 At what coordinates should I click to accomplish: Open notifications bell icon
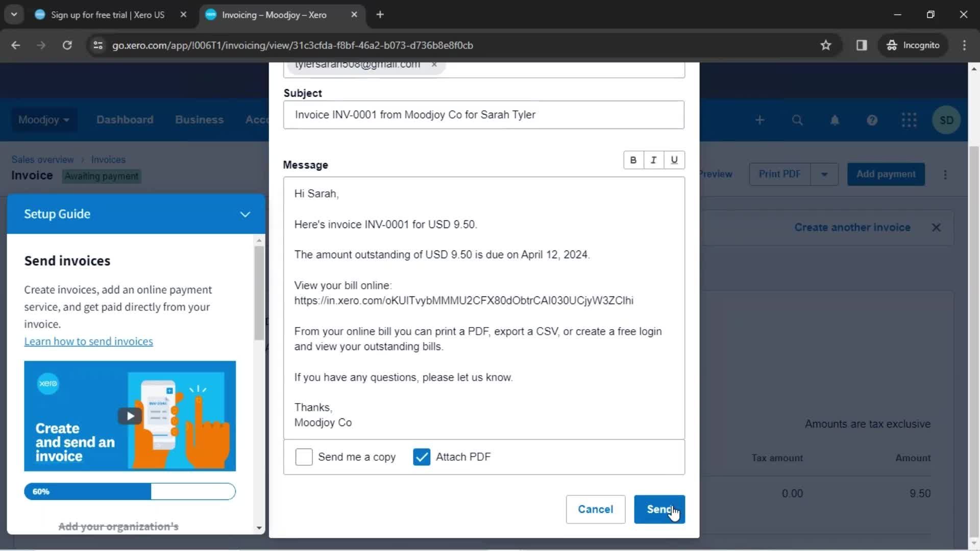pyautogui.click(x=835, y=120)
